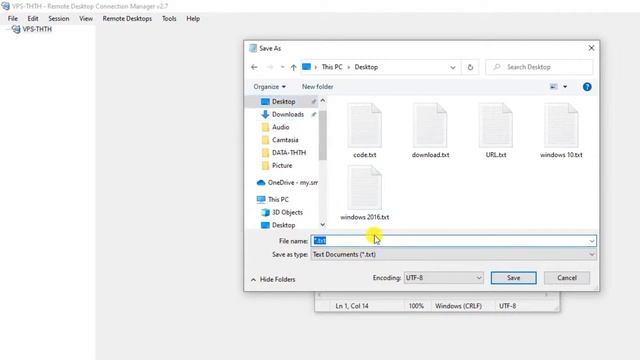The width and height of the screenshot is (640, 360).
Task: Select the windows 10.txt file
Action: coord(561,131)
